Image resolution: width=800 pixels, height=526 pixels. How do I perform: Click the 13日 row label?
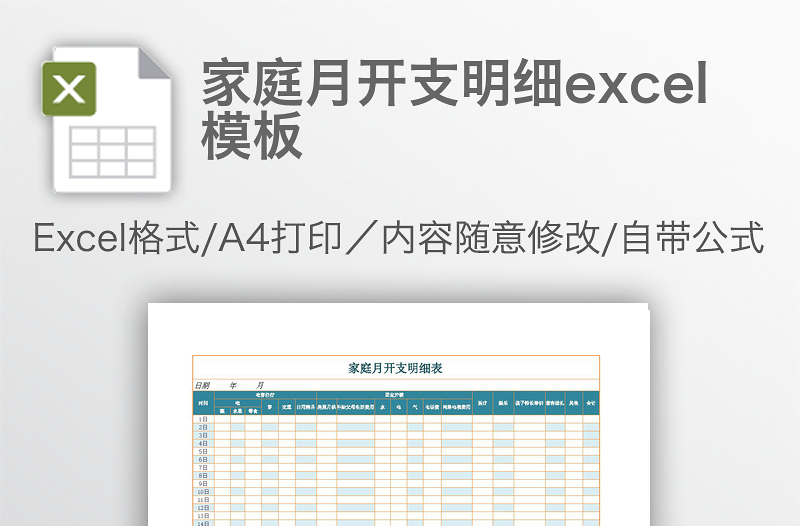pos(203,516)
